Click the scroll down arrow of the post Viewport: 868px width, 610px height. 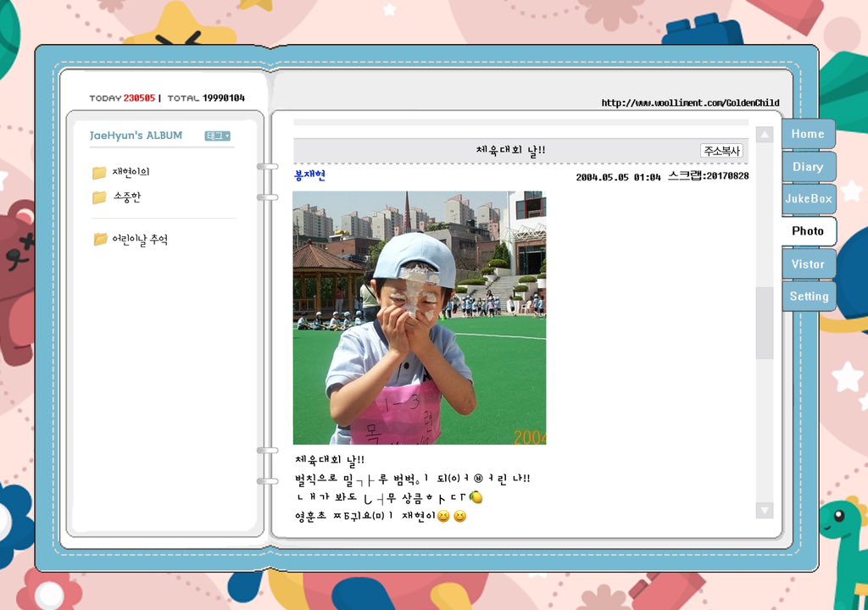[x=765, y=510]
